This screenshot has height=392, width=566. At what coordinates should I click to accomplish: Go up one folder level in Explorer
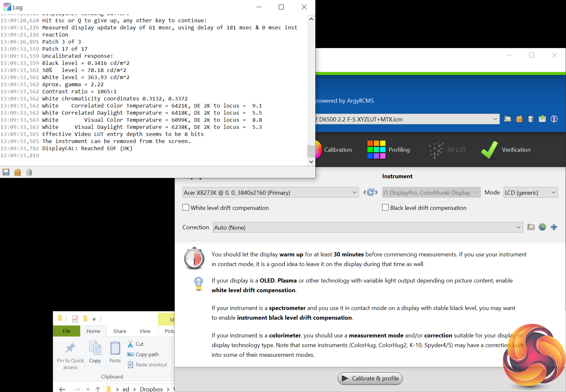click(98, 389)
